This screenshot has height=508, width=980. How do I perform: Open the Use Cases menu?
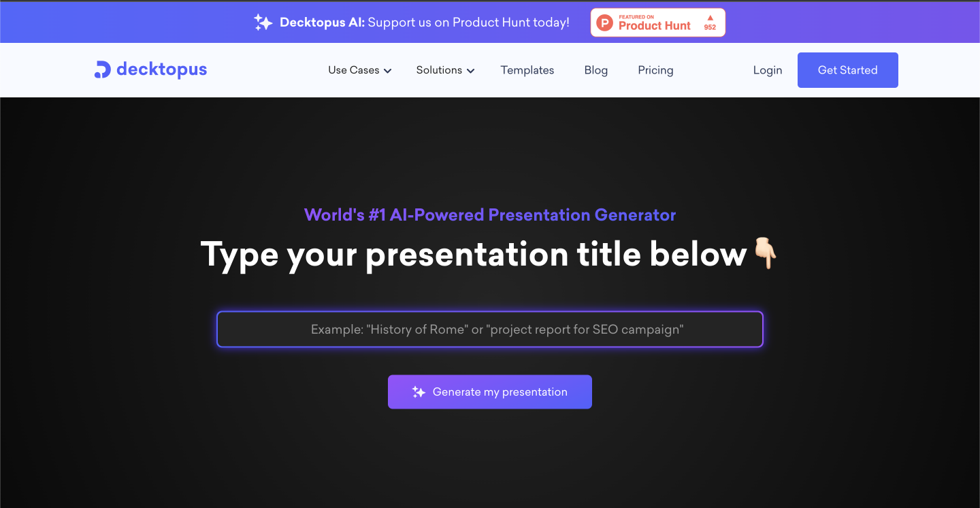point(353,70)
